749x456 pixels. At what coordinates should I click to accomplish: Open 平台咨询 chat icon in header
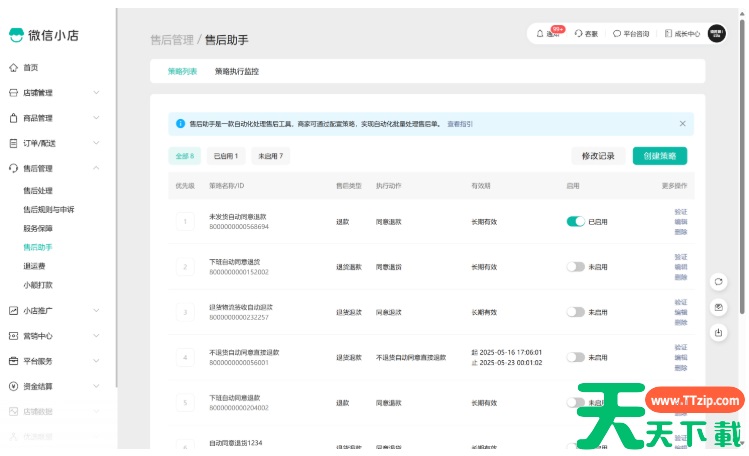(x=617, y=33)
